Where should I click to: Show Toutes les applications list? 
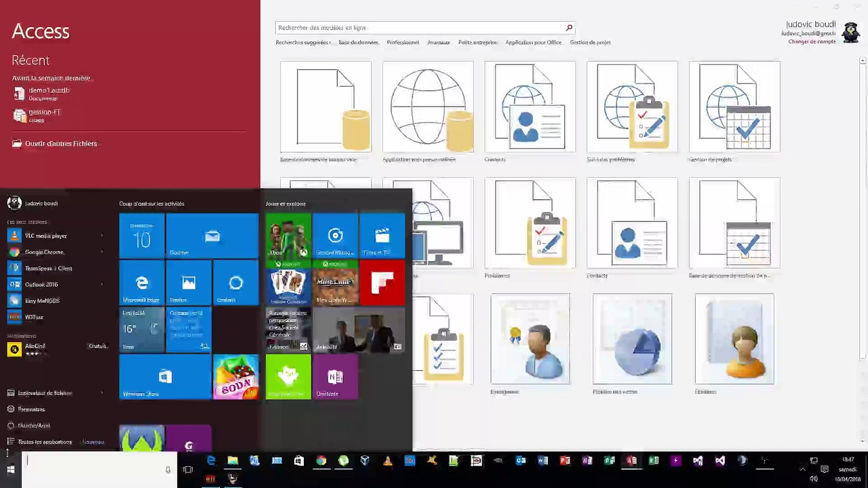(x=45, y=441)
